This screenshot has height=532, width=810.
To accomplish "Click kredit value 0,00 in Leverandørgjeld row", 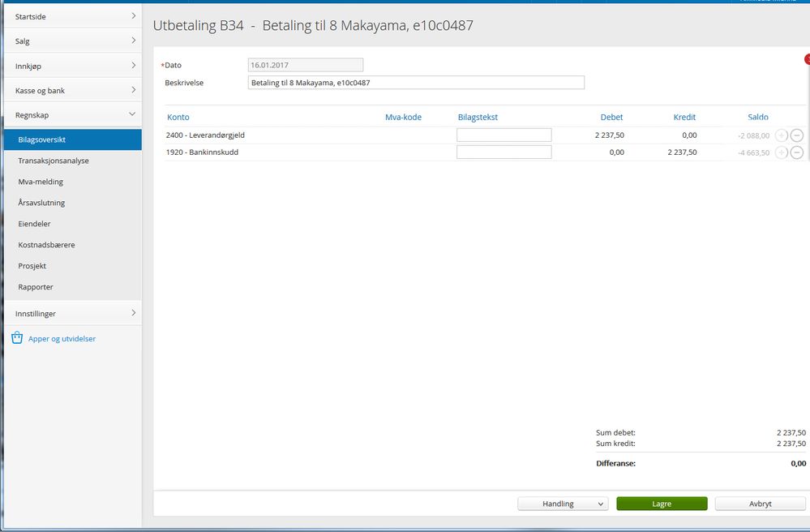I will coord(690,135).
